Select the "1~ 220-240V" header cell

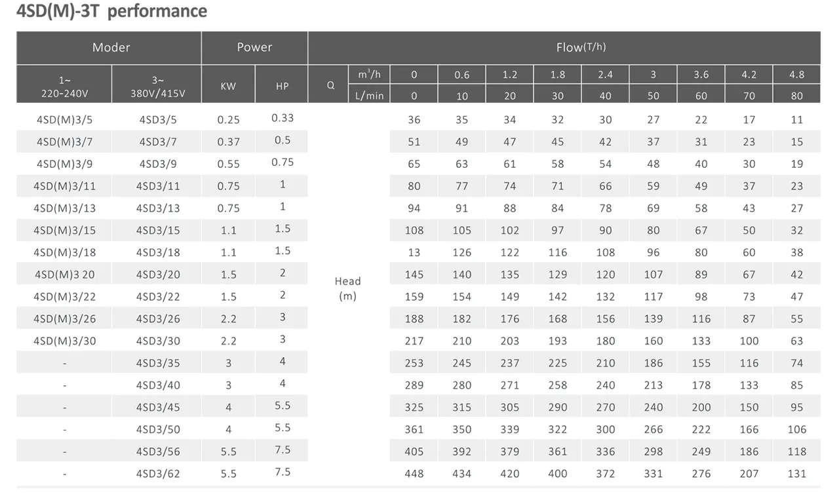click(x=64, y=86)
